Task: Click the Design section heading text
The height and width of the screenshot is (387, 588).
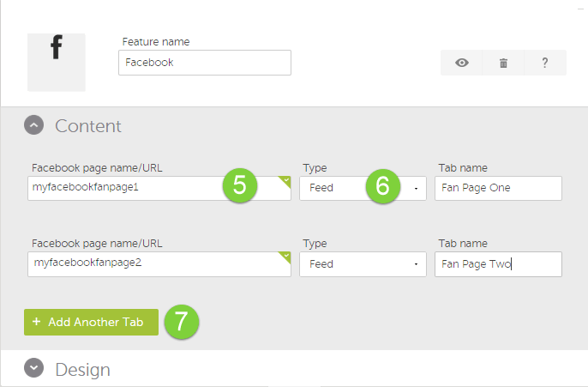Action: click(82, 370)
